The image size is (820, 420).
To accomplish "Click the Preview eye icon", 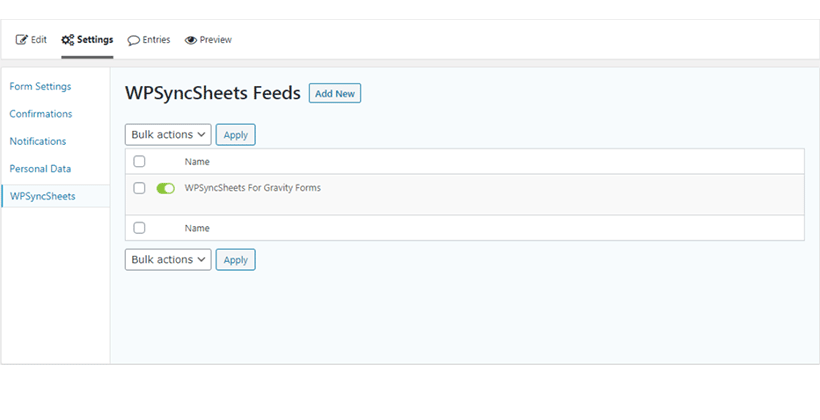I will (191, 40).
